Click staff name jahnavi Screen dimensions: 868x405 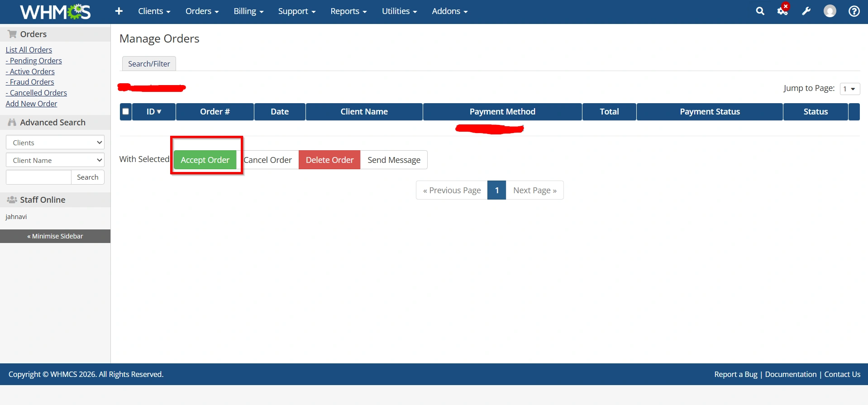click(x=16, y=217)
